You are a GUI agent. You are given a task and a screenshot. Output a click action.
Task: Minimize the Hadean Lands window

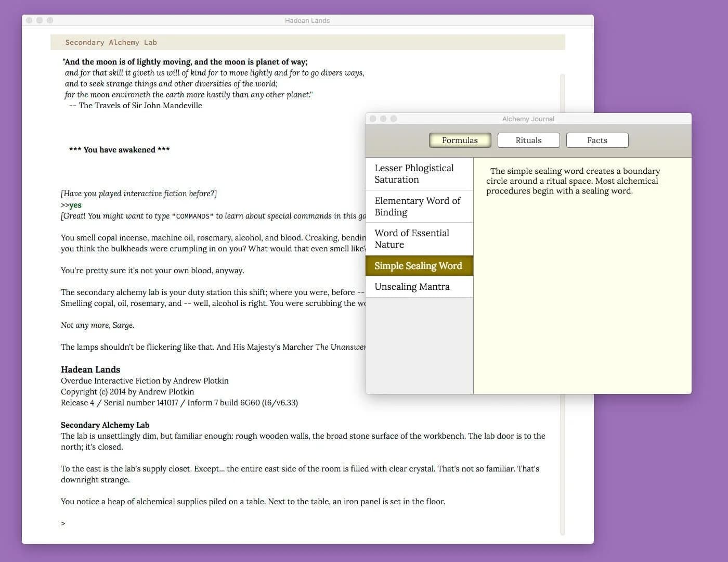click(x=39, y=20)
